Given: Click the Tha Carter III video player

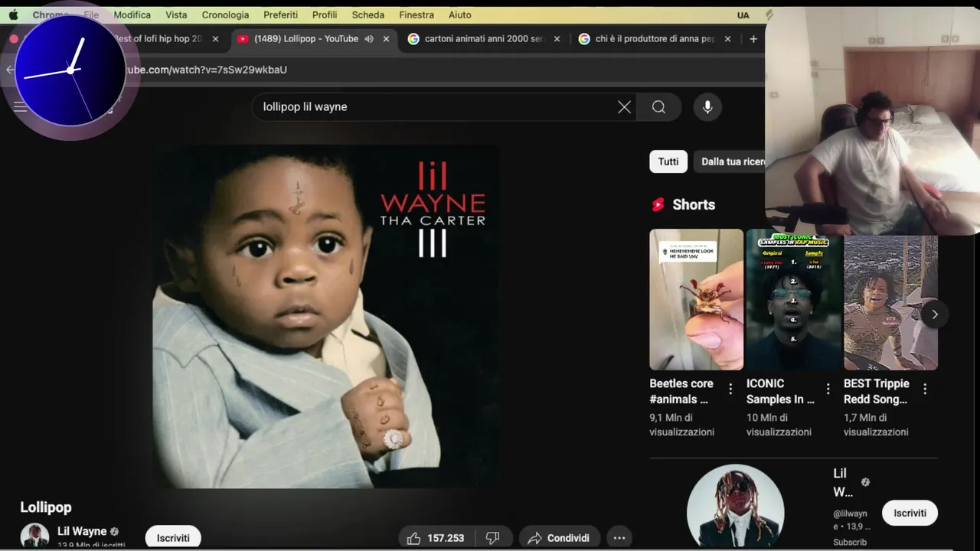Looking at the screenshot, I should click(x=325, y=316).
